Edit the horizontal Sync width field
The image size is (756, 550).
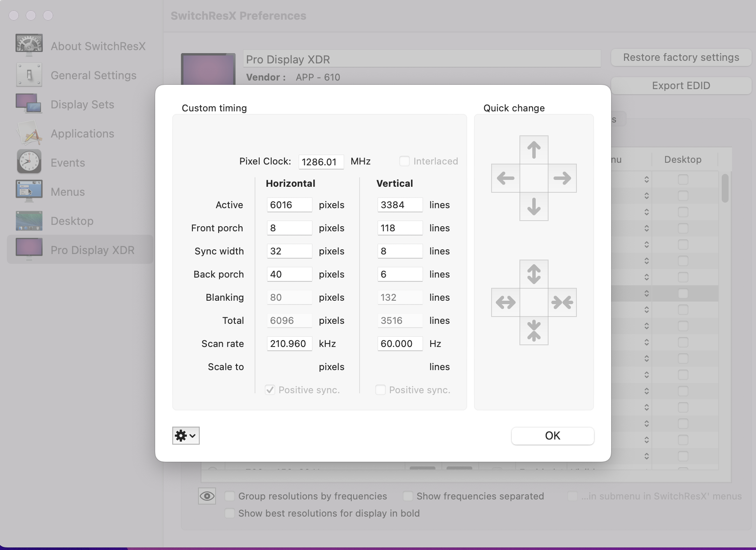coord(289,251)
